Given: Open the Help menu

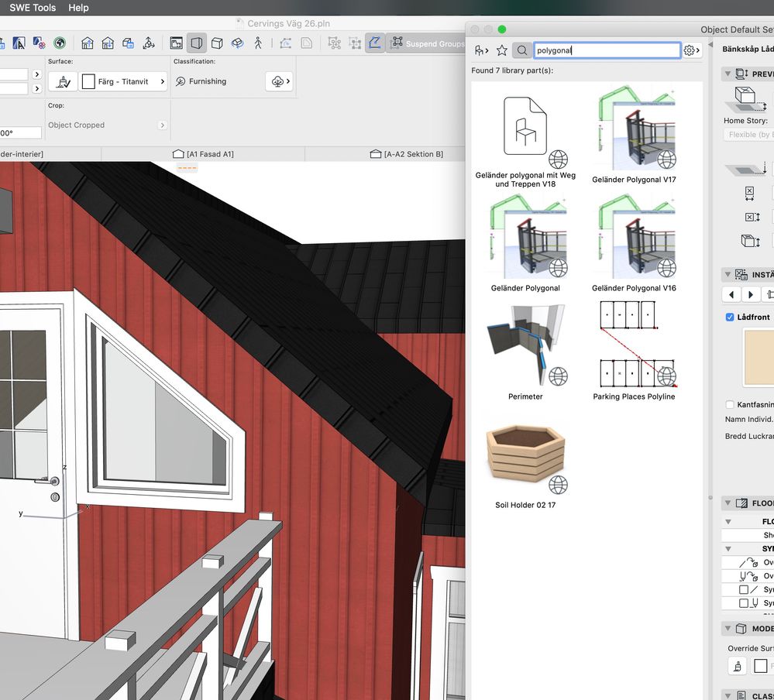Looking at the screenshot, I should [x=78, y=8].
